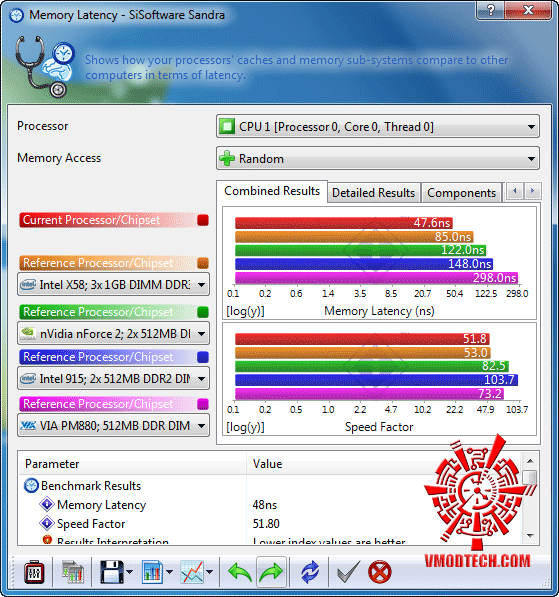The image size is (559, 597).
Task: Click the Speed Factor diamond icon
Action: click(x=46, y=524)
